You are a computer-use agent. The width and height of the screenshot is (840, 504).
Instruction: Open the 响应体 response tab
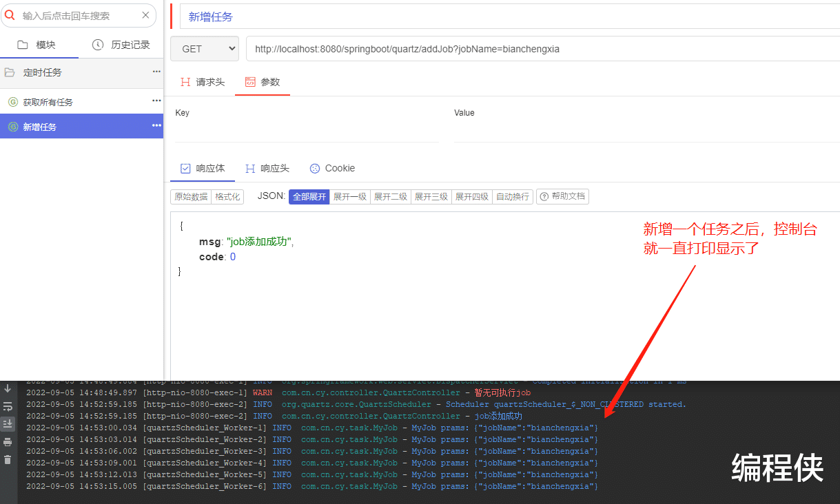coord(203,168)
